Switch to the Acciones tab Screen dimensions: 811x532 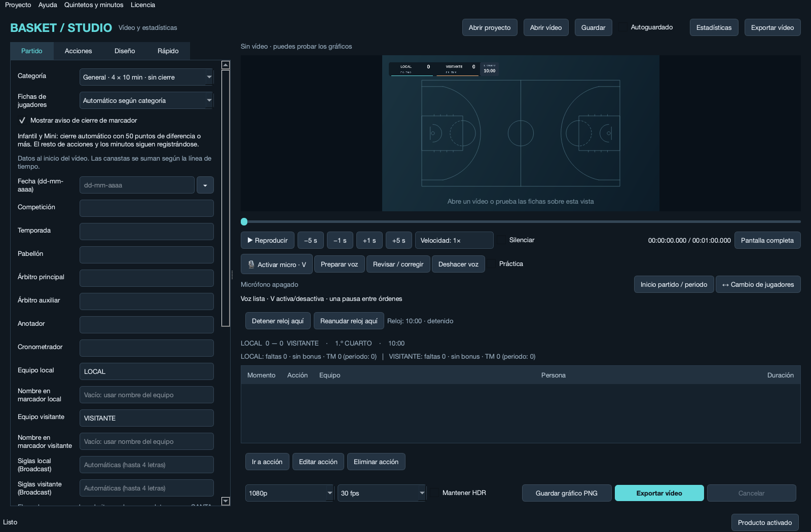click(79, 51)
